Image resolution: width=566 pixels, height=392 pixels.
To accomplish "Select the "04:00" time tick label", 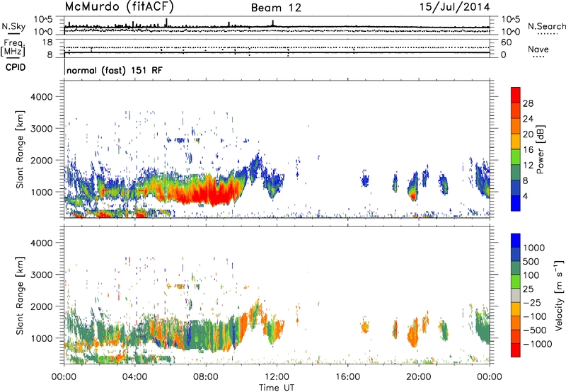I will coord(135,377).
